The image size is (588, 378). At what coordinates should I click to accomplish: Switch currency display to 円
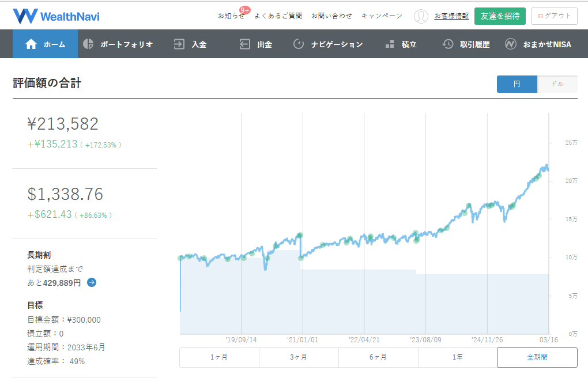coord(517,84)
